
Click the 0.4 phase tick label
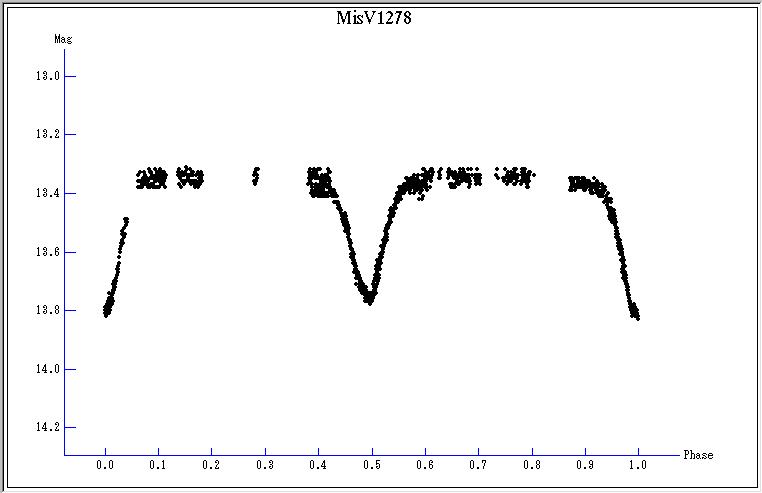point(318,465)
